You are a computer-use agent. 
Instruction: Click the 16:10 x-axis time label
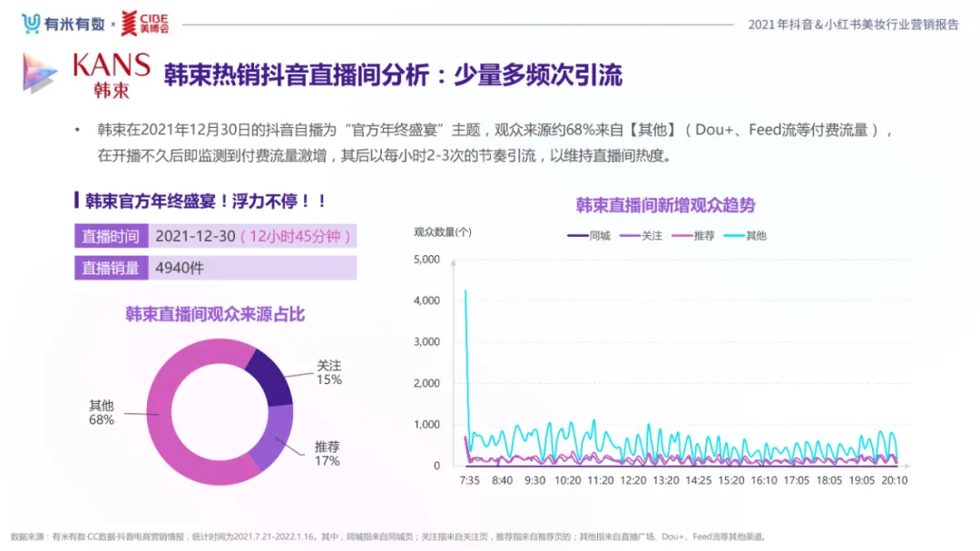(x=764, y=480)
